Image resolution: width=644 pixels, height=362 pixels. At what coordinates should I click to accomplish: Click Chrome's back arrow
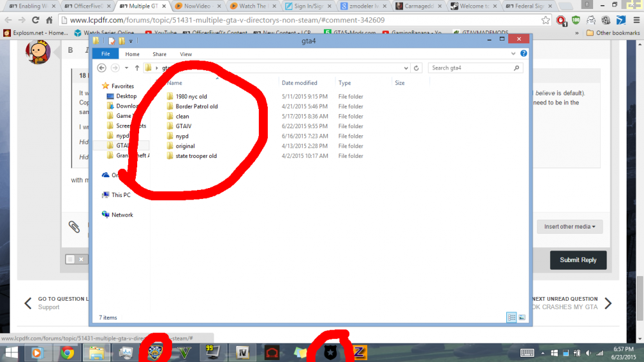click(x=8, y=20)
